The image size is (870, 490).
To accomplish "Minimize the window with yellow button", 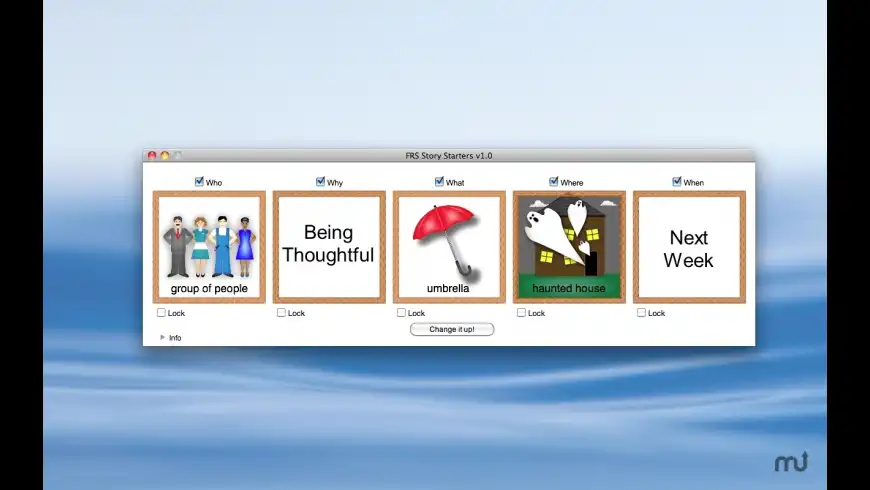I will coord(165,155).
